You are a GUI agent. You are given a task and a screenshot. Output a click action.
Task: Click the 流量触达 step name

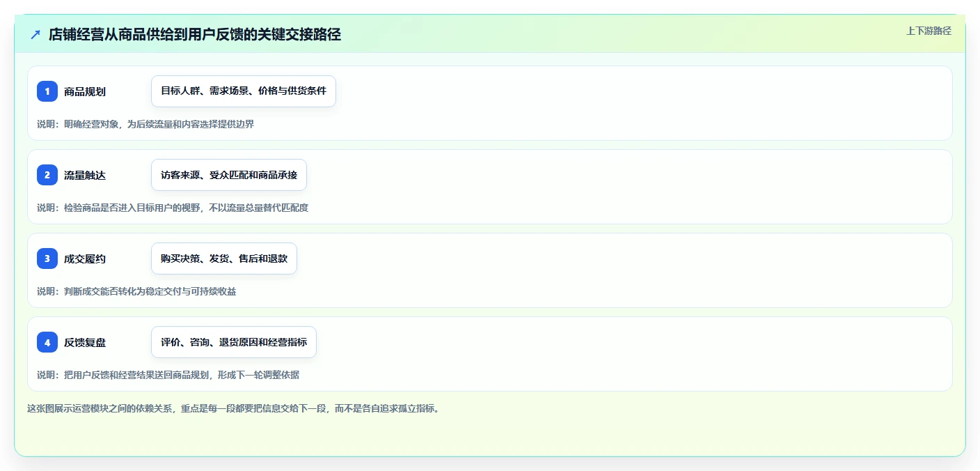(85, 176)
